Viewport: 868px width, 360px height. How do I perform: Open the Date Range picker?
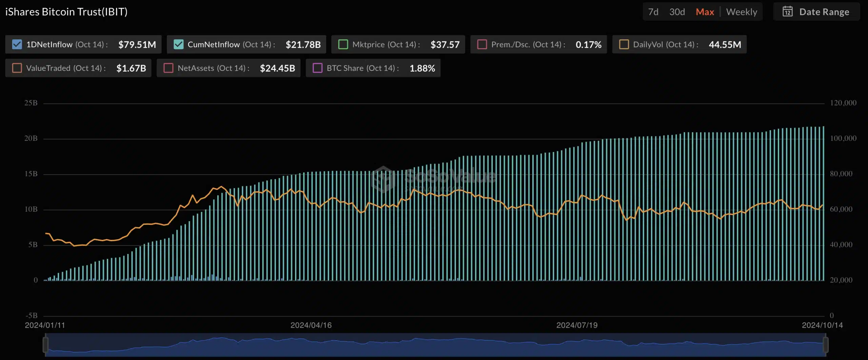click(x=816, y=12)
